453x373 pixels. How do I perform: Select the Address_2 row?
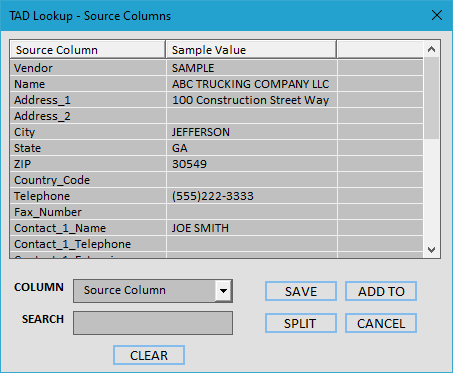pyautogui.click(x=217, y=116)
